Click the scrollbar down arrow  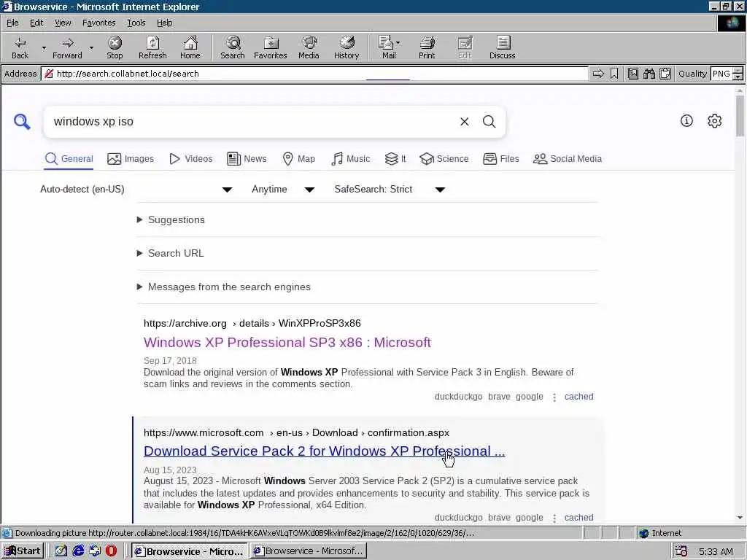[x=740, y=517]
